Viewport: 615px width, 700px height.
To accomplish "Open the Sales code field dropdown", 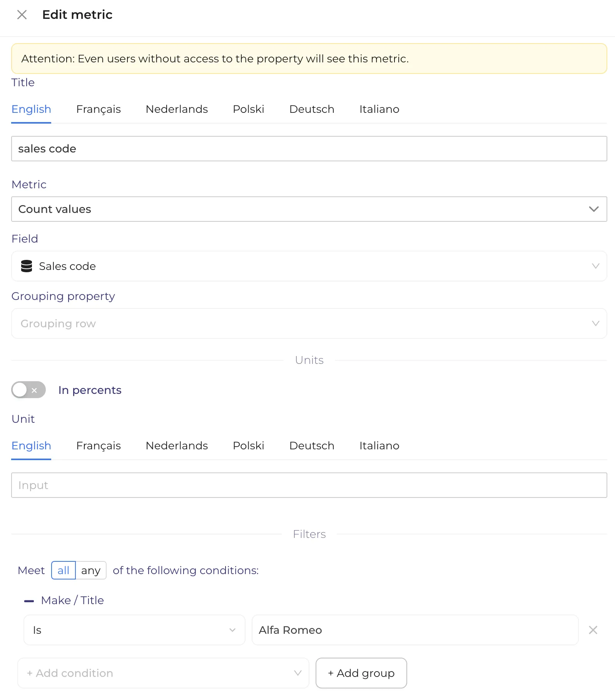I will coord(309,266).
